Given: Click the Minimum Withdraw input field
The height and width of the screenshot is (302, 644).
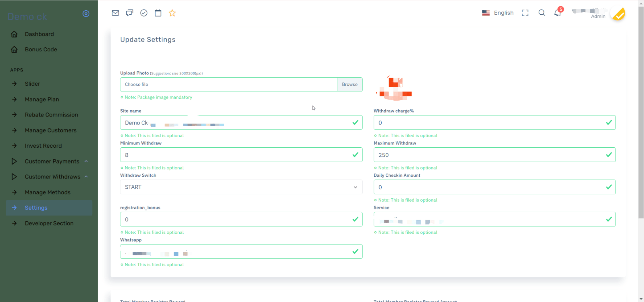Looking at the screenshot, I should point(236,155).
